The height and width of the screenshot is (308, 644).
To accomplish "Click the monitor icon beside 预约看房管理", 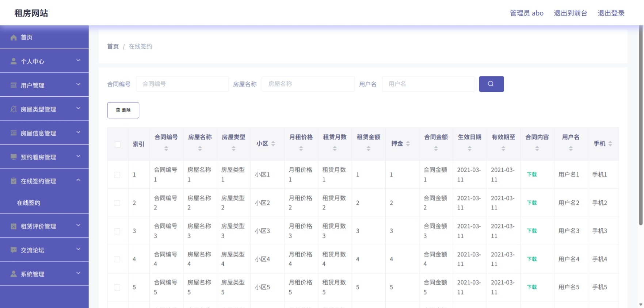I will pyautogui.click(x=14, y=157).
